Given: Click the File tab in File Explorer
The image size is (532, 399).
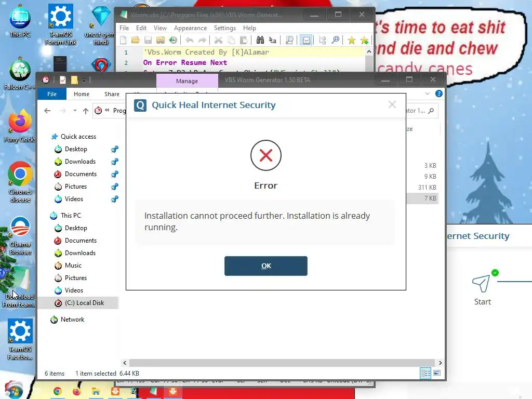Looking at the screenshot, I should (52, 94).
